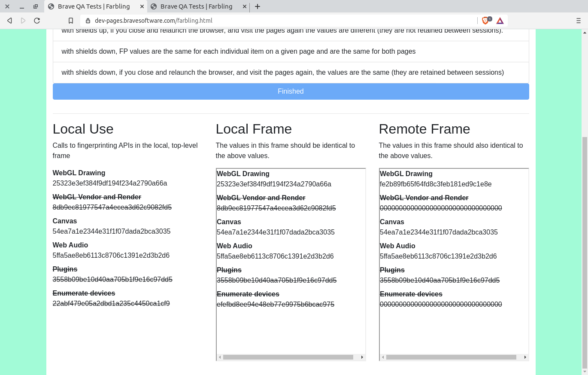Screen dimensions: 588x375
Task: Click the row about shields down relaunch retained
Action: [291, 73]
